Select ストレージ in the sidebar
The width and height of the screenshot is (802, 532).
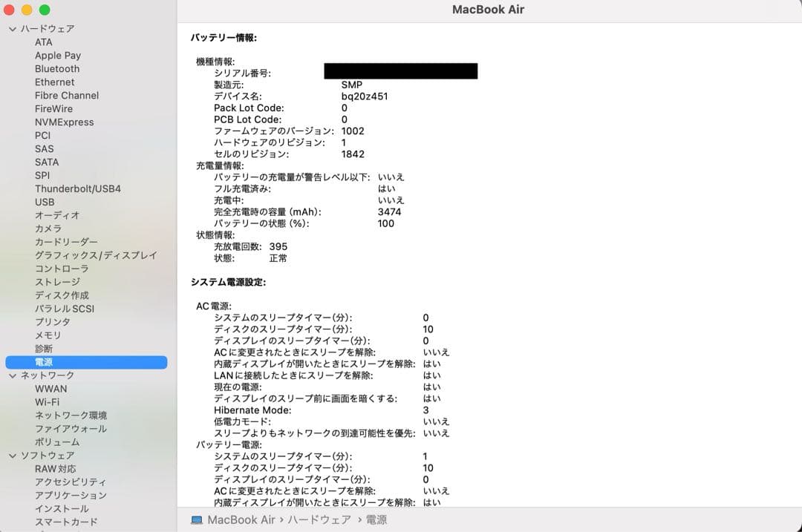point(56,282)
